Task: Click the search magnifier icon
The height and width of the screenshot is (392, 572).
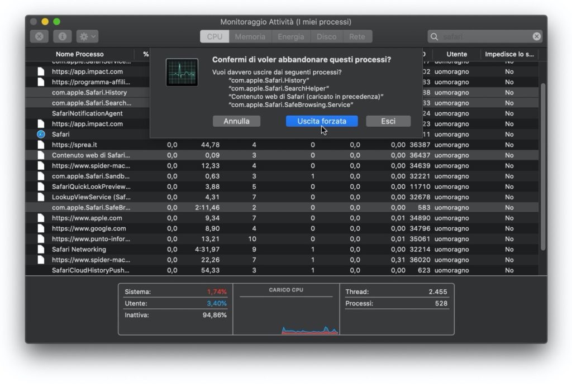Action: coord(434,36)
